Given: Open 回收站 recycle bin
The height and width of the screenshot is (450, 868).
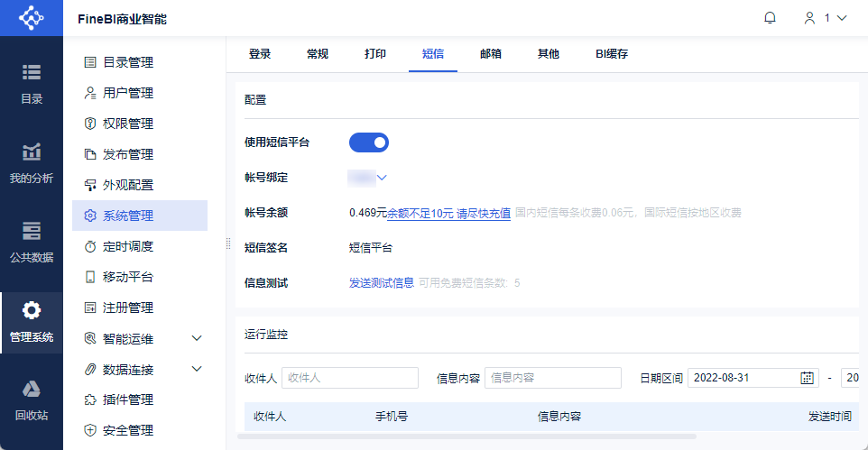Looking at the screenshot, I should tap(32, 400).
